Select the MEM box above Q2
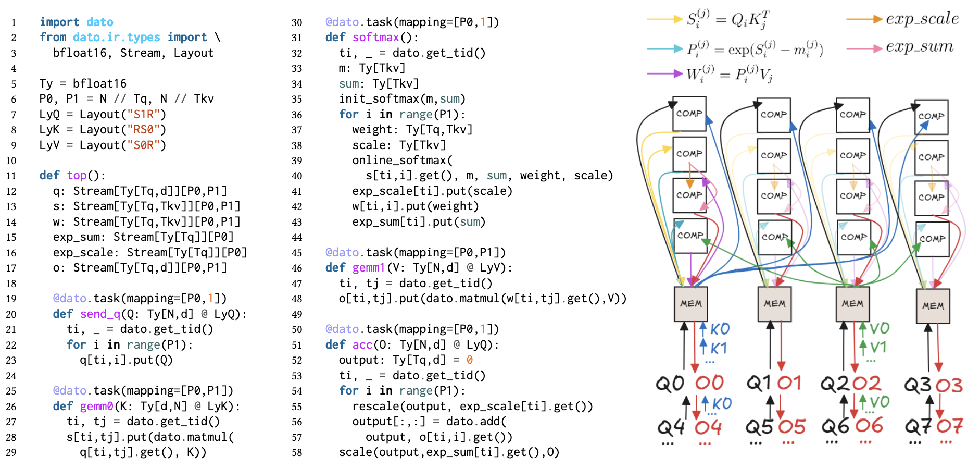This screenshot has width=980, height=468. [x=852, y=304]
